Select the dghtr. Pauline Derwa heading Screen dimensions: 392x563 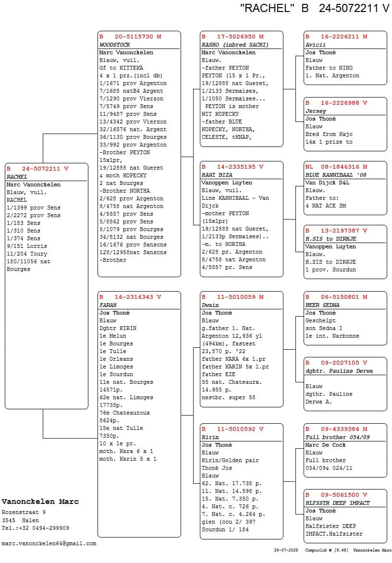[339, 371]
